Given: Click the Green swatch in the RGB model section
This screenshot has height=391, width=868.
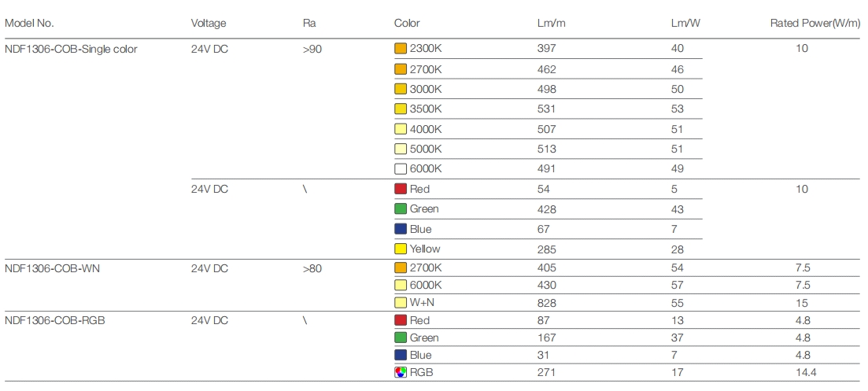Looking at the screenshot, I should tap(401, 338).
